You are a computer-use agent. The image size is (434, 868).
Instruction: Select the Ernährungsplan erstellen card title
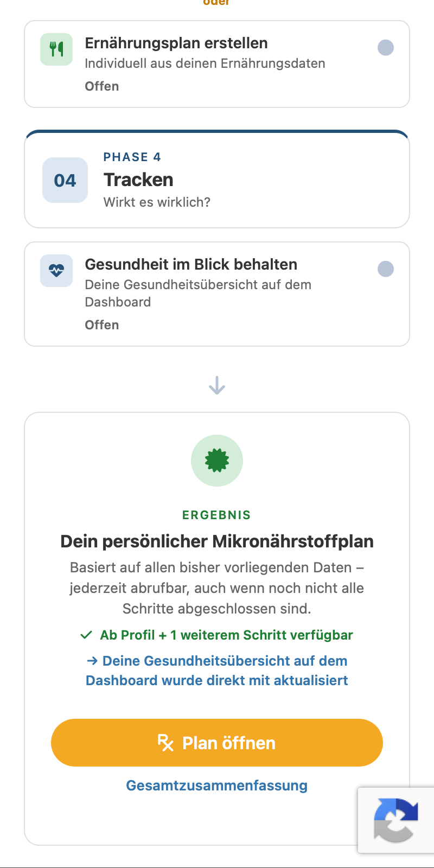176,43
